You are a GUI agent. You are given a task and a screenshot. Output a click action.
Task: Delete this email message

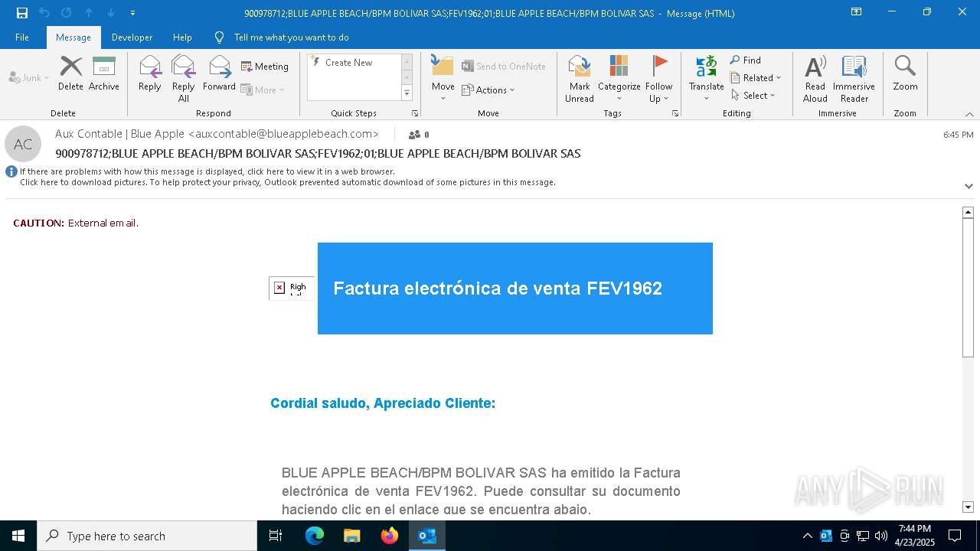[70, 73]
